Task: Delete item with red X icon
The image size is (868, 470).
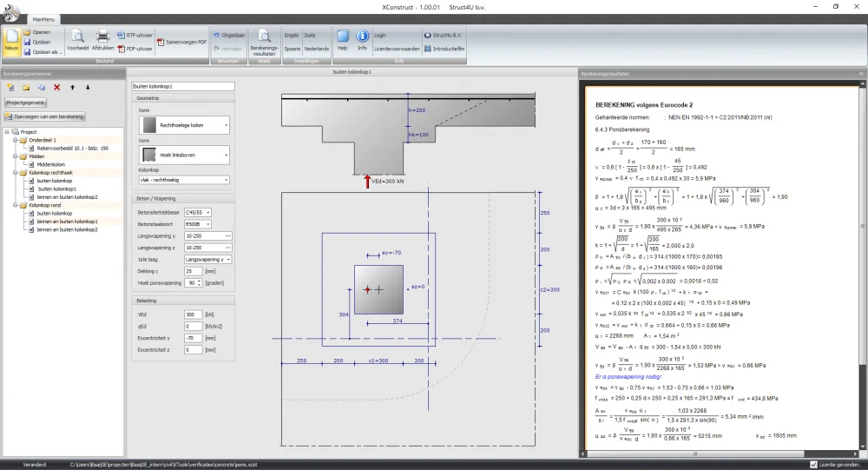Action: (x=57, y=88)
